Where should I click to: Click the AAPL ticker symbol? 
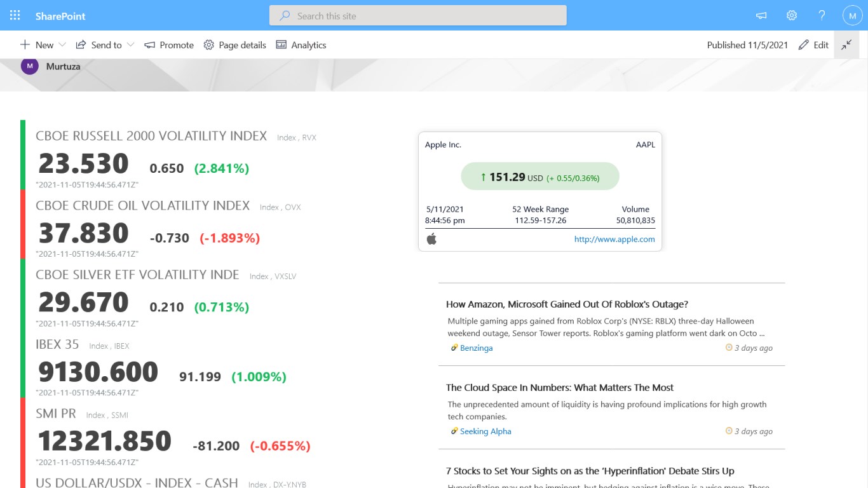tap(645, 145)
